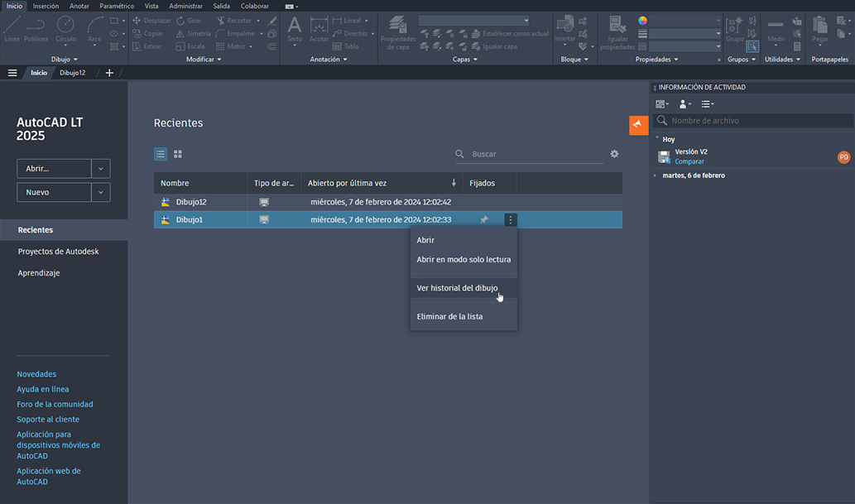This screenshot has width=855, height=504.
Task: Toggle group selection in Grupos panel
Action: [x=752, y=47]
